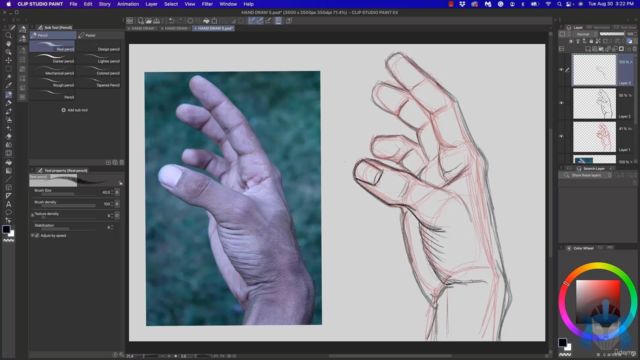Image resolution: width=640 pixels, height=360 pixels.
Task: Click the New document icon in command bar
Action: [x=141, y=21]
